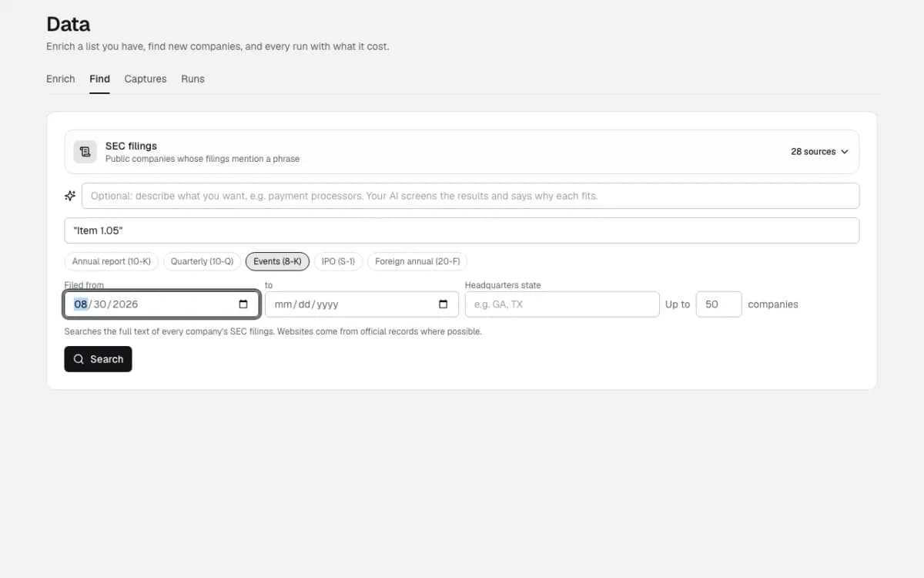Click the AI sparkle icon
The image size is (924, 578).
point(70,196)
